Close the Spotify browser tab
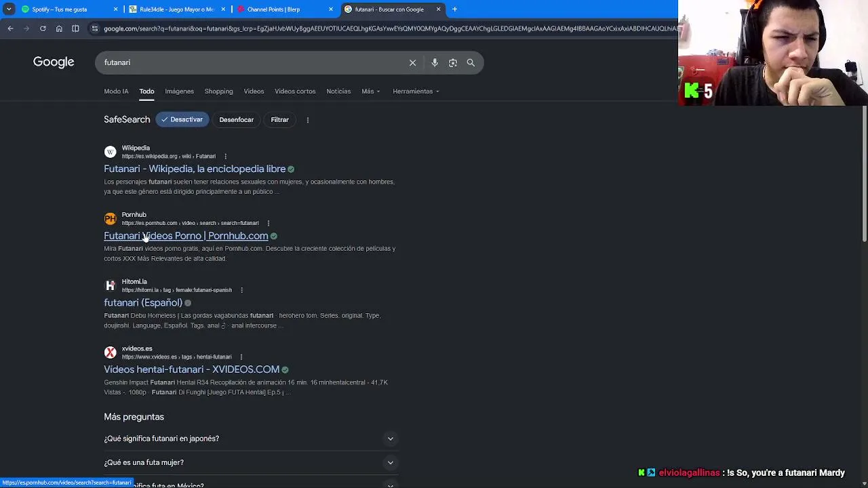This screenshot has width=868, height=488. [x=115, y=9]
